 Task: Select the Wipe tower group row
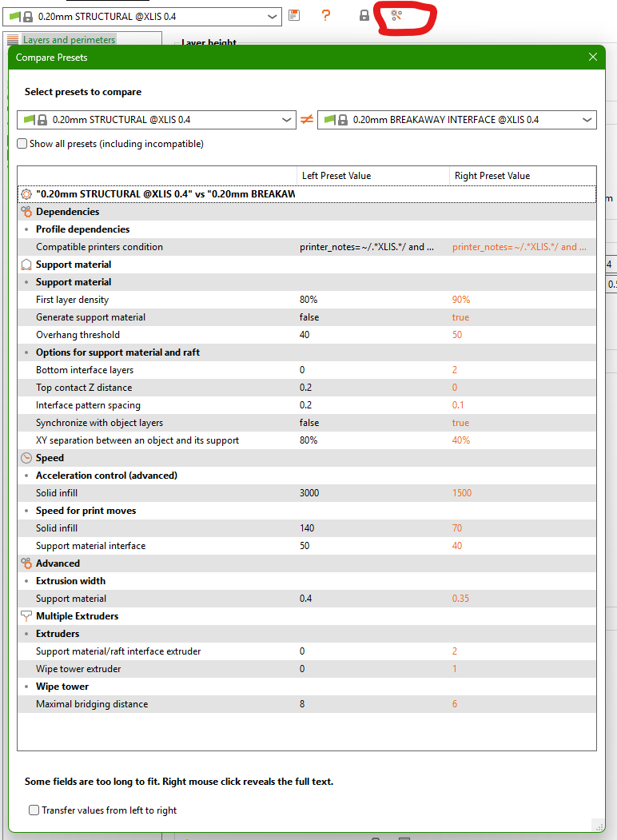pyautogui.click(x=307, y=687)
